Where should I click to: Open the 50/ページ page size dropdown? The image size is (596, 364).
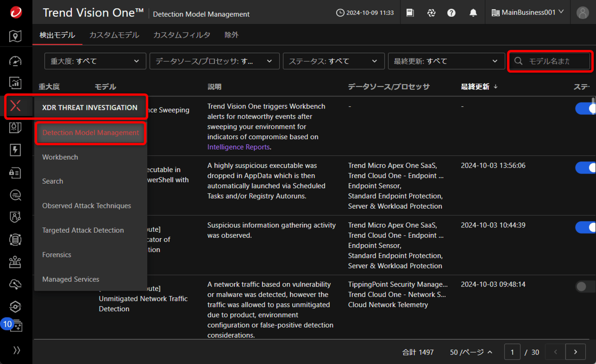point(471,352)
